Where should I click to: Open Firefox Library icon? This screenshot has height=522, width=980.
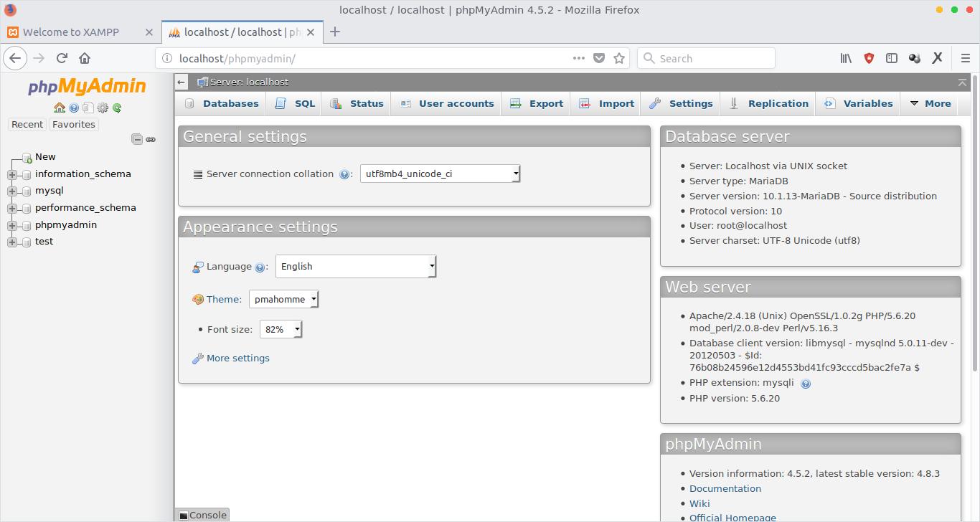point(846,58)
